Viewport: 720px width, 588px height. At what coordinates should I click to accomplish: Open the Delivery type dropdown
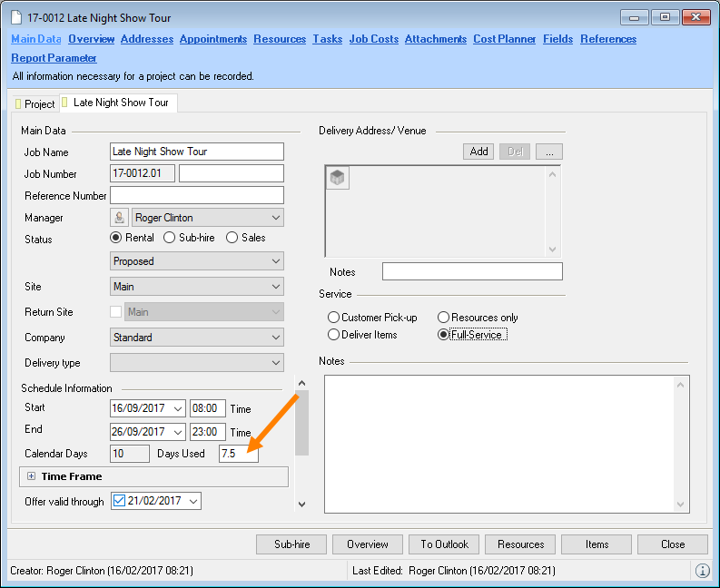[275, 363]
